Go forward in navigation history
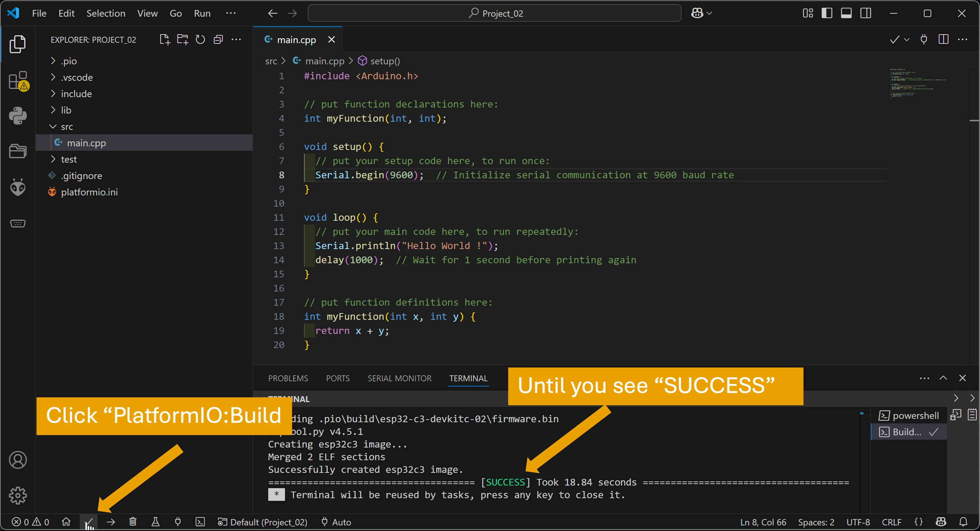This screenshot has height=531, width=980. tap(292, 13)
